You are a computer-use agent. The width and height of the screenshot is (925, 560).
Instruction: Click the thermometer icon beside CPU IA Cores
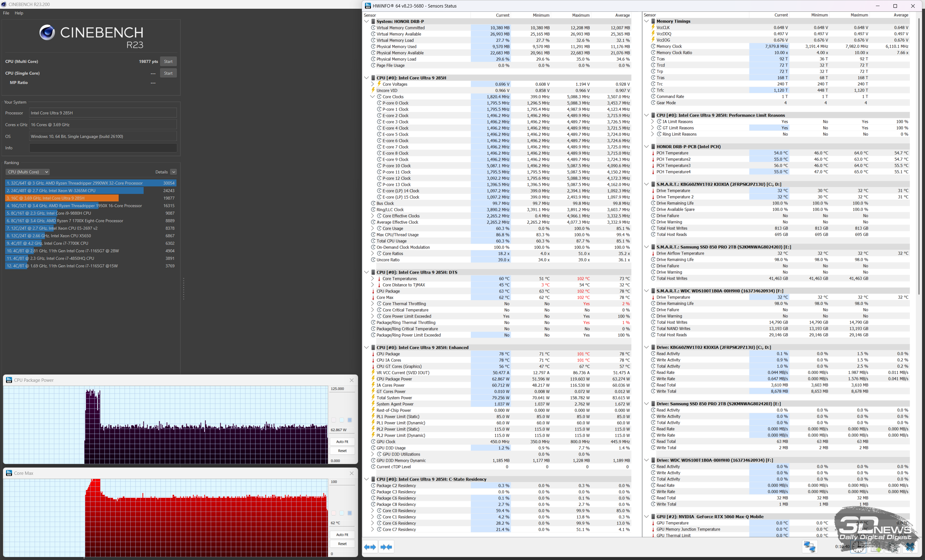[x=373, y=360]
